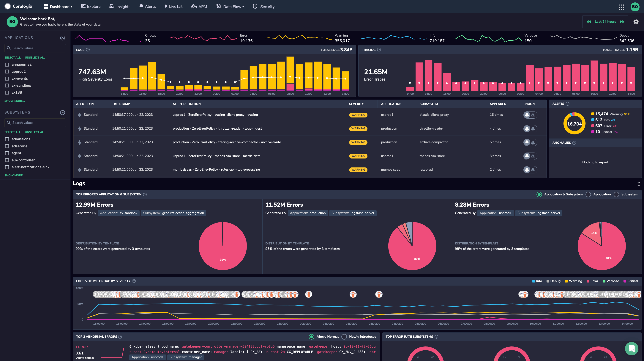This screenshot has height=361, width=644.
Task: Open the apps grid menu top right
Action: [x=621, y=7]
